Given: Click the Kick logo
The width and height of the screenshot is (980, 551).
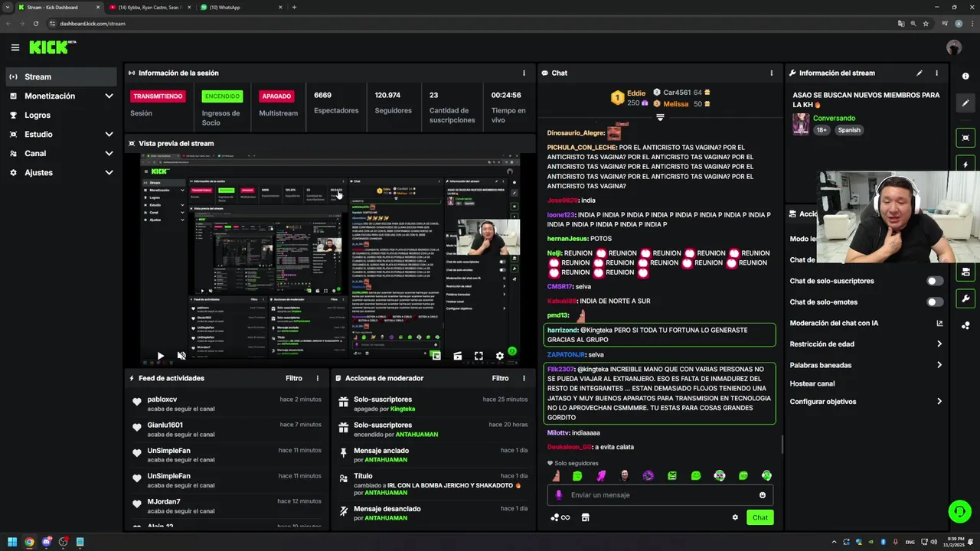Looking at the screenshot, I should (52, 47).
